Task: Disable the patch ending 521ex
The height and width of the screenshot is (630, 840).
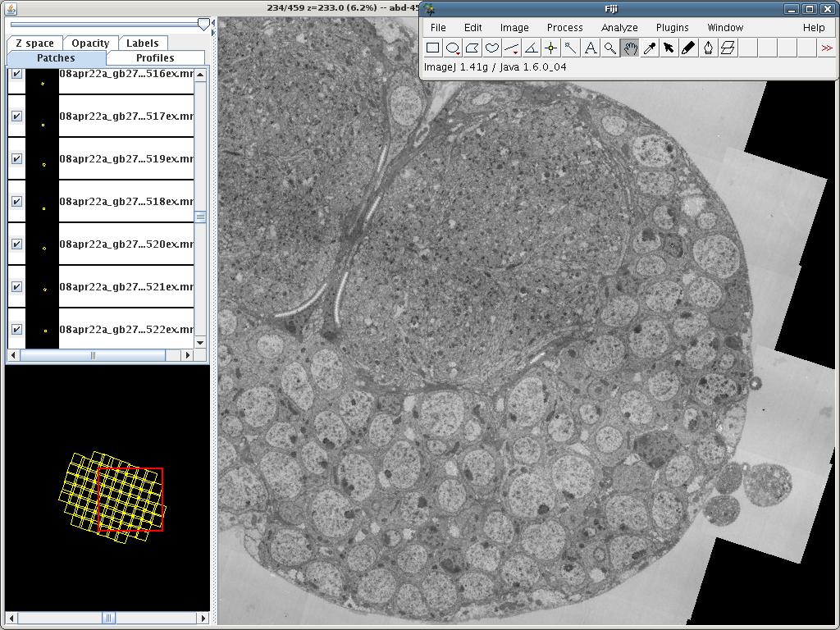Action: (16, 287)
